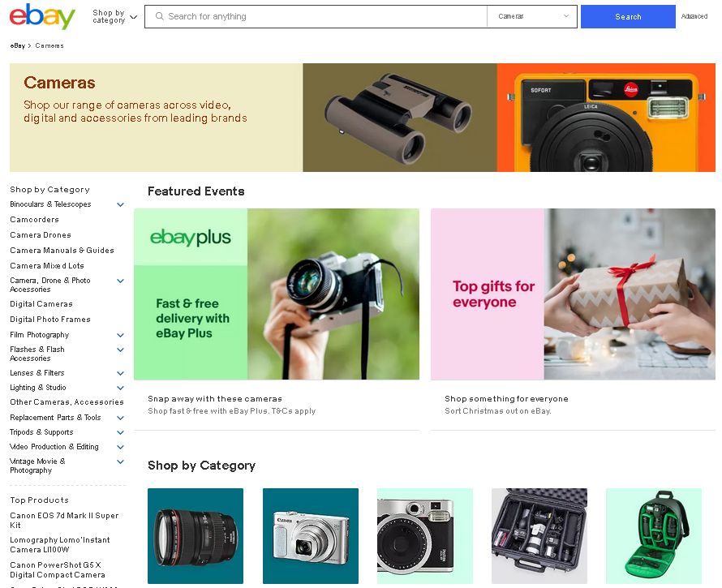
Task: Expand Vintage Movie & Photography chevron
Action: coord(120,461)
